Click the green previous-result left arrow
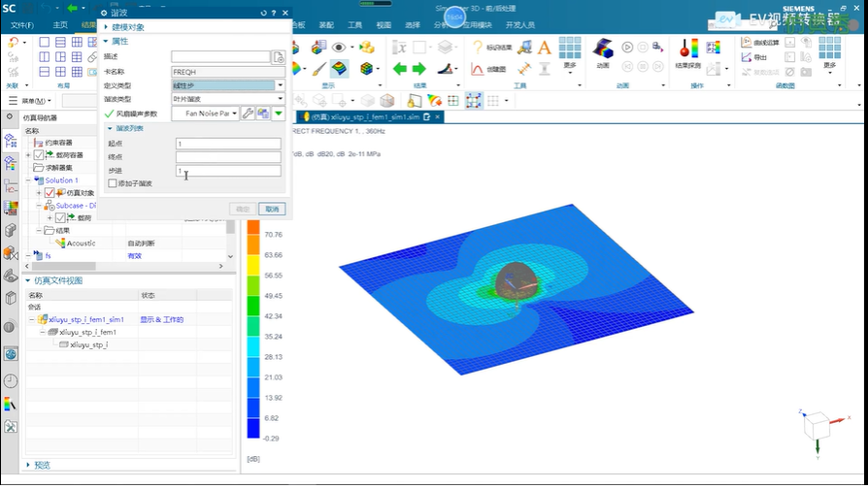This screenshot has width=868, height=489. tap(399, 68)
